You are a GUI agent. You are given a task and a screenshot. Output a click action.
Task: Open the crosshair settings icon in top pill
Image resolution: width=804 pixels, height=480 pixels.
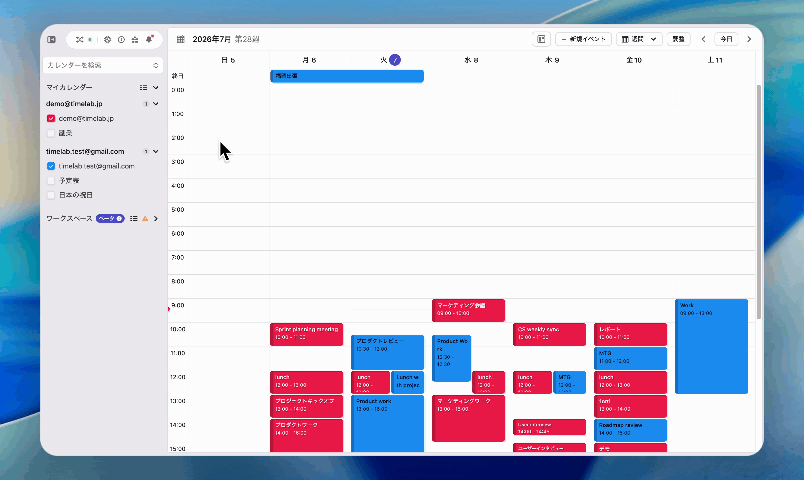[107, 39]
